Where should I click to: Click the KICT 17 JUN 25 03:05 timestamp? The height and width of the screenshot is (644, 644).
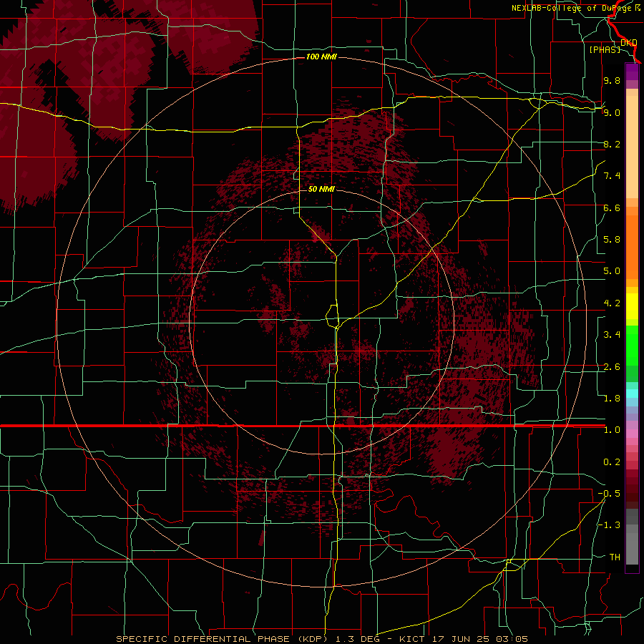click(463, 639)
